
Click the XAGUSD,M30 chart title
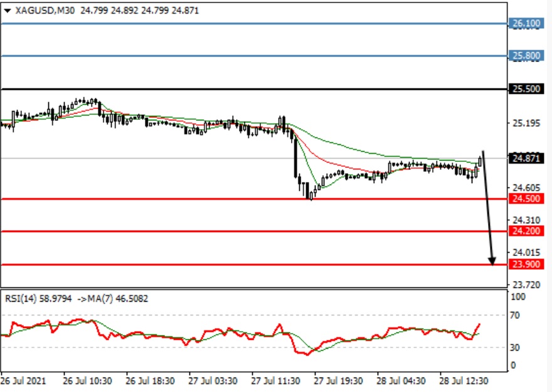(45, 11)
